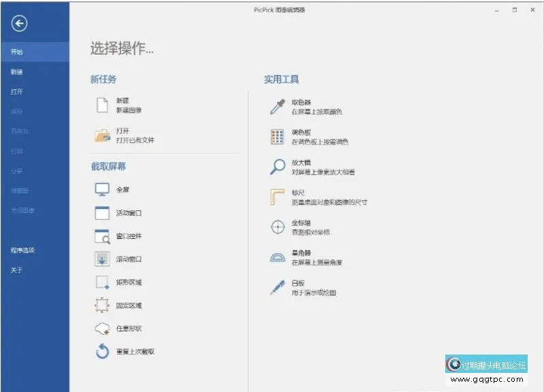The height and width of the screenshot is (392, 544).
Task: Click the back arrow circle icon
Action: (19, 24)
